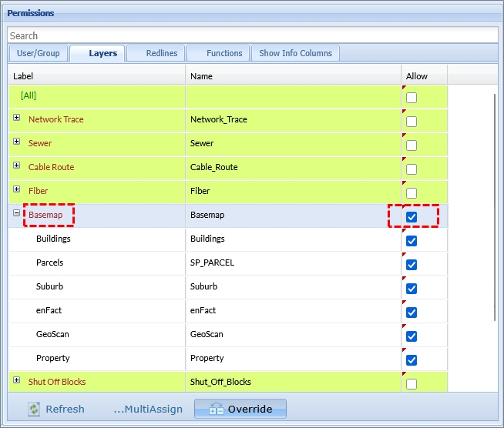Viewport: 504px width, 428px height.
Task: Enable the Allow checkbox for [All]
Action: 412,98
